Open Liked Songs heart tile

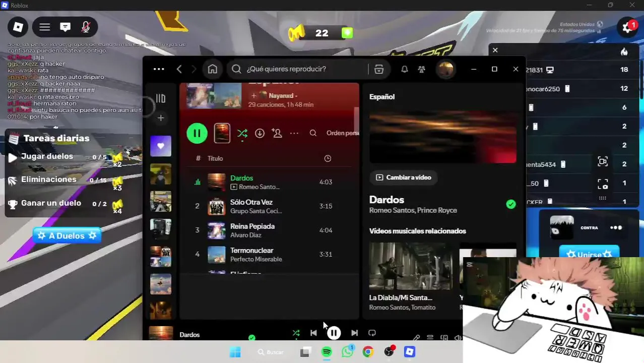pyautogui.click(x=161, y=146)
